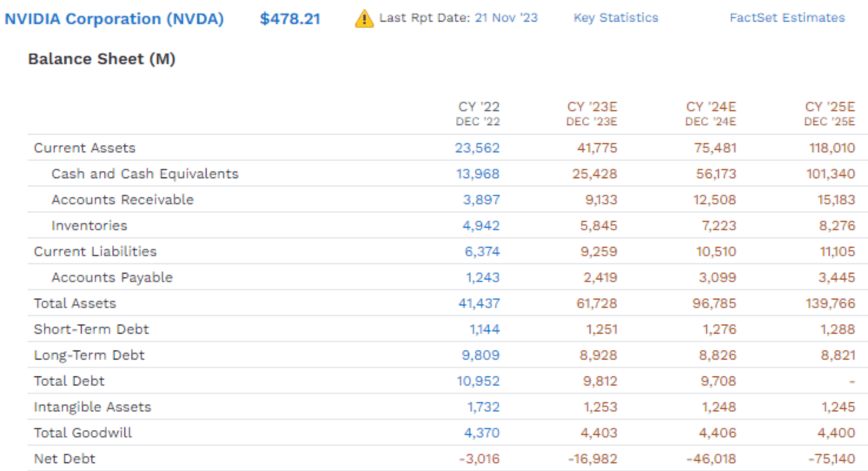Click Total Debt row label
868x471 pixels.
[69, 381]
